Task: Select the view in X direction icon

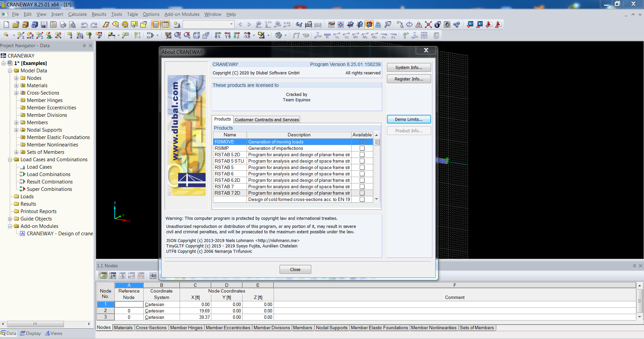Action: pos(218,35)
